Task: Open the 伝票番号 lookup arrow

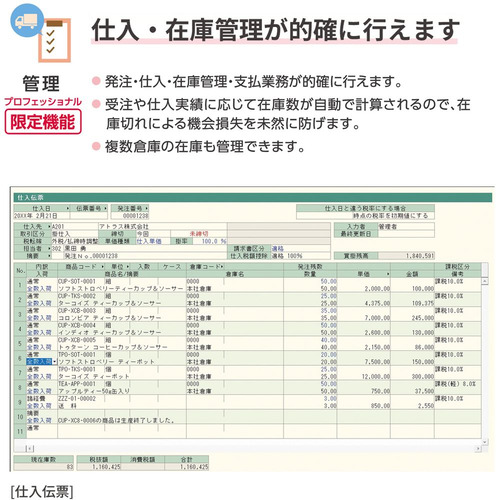Action: 106,208
